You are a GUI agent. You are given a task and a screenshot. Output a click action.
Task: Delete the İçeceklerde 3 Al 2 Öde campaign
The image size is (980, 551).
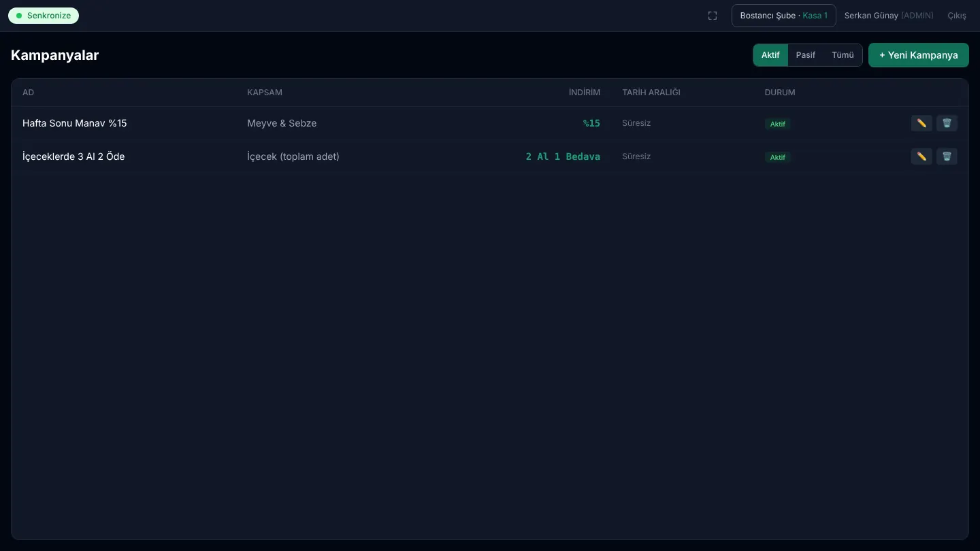pyautogui.click(x=947, y=156)
